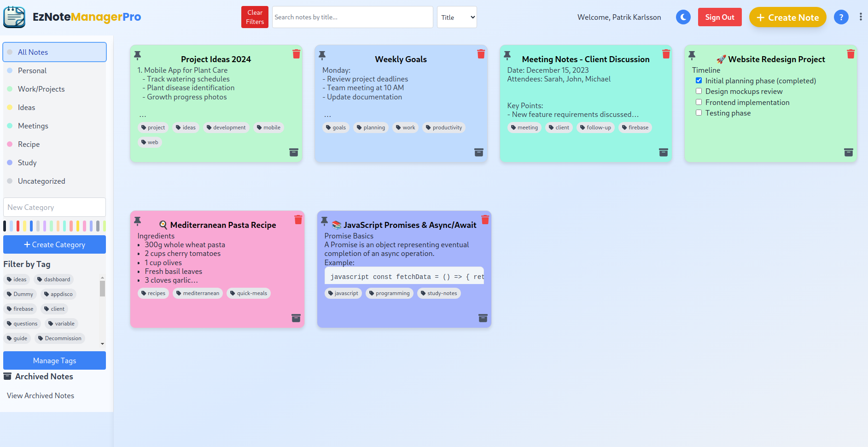Open the three-dot more options menu
The image size is (868, 447).
point(861,17)
